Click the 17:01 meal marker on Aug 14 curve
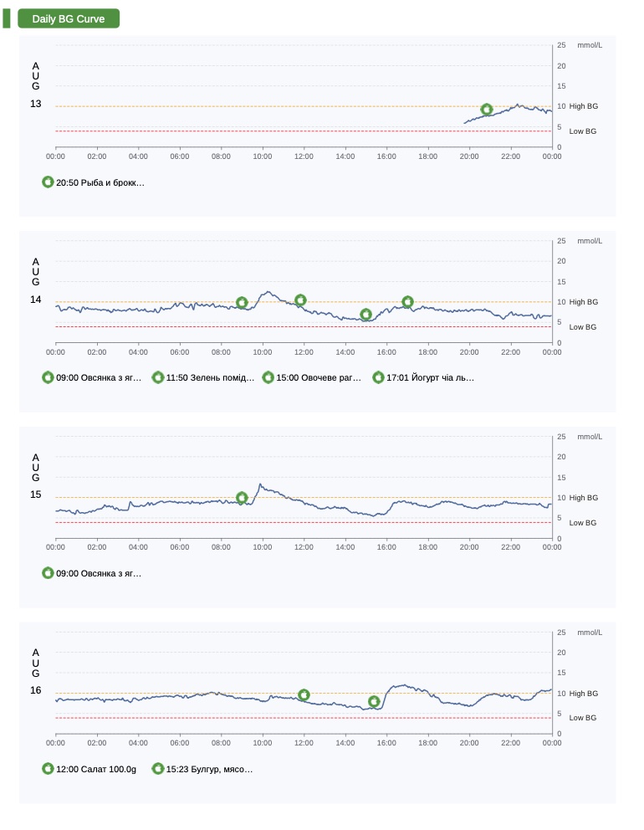The height and width of the screenshot is (830, 644). pos(407,302)
